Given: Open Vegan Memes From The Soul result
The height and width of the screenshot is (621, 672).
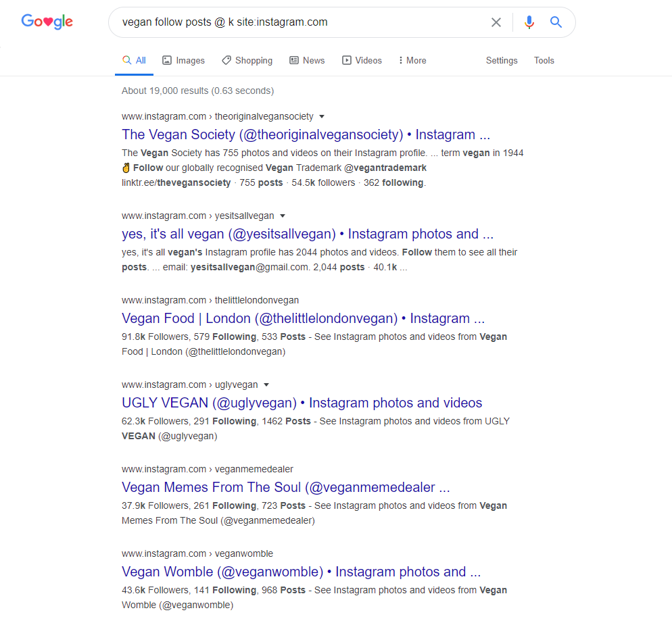Looking at the screenshot, I should point(286,487).
